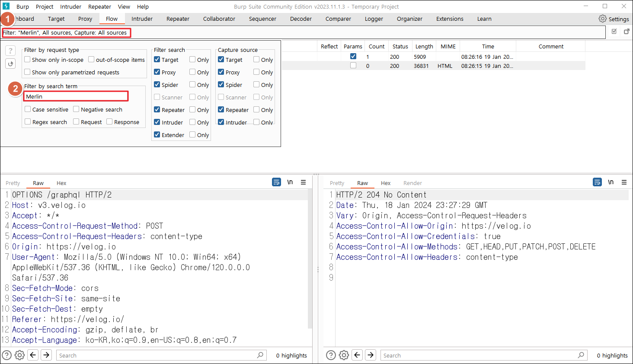Screen dimensions: 633x364
Task: Open the Settings gear in the top bar
Action: click(614, 19)
